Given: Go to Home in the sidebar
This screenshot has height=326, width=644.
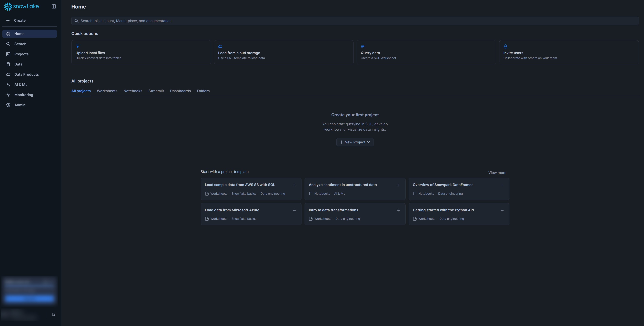Looking at the screenshot, I should pyautogui.click(x=29, y=34).
